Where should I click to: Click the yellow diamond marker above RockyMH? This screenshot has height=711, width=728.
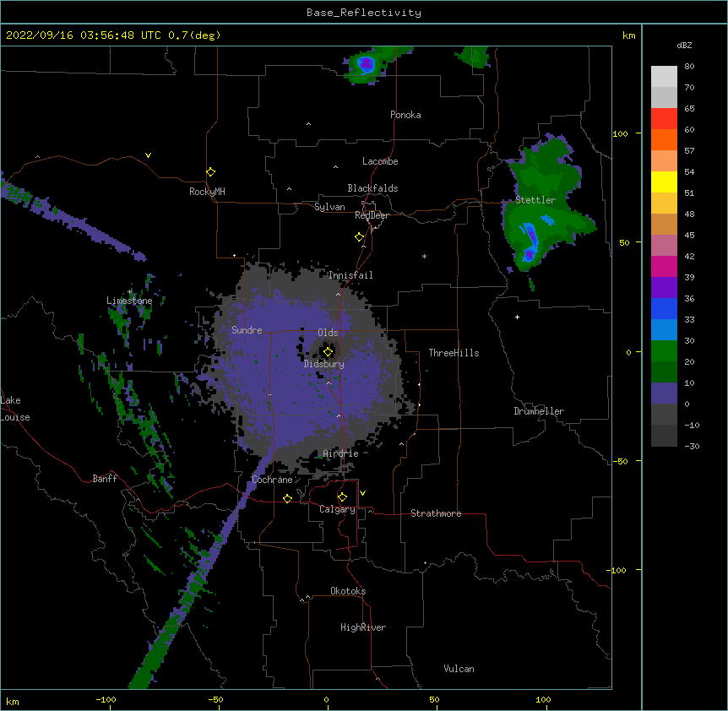[211, 172]
